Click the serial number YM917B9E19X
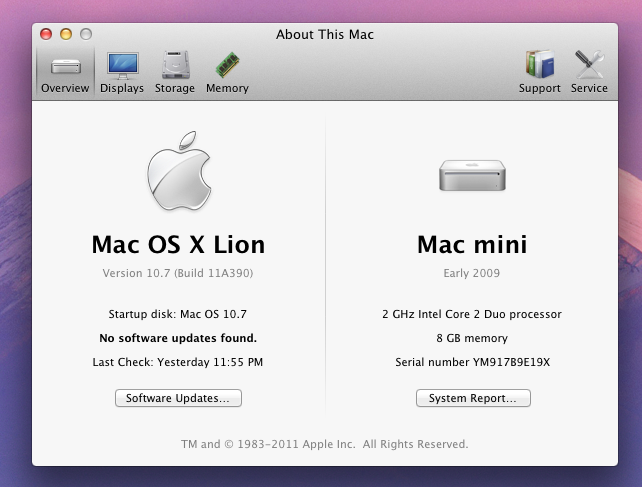Screen dimensions: 642x487 click(x=511, y=362)
